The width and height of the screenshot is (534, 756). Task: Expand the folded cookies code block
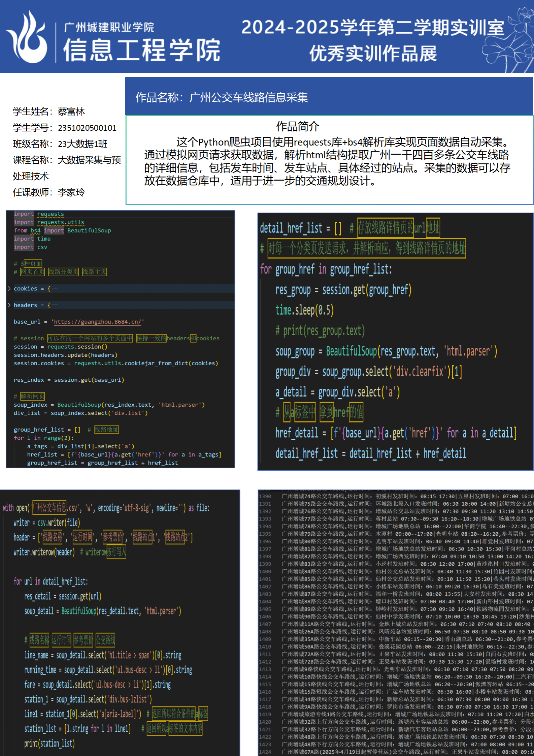(x=9, y=289)
